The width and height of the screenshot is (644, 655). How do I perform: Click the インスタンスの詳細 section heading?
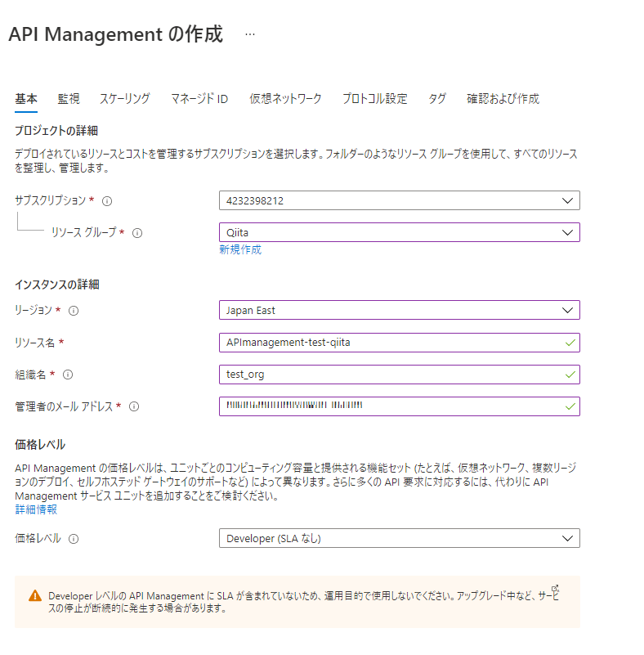pyautogui.click(x=57, y=285)
